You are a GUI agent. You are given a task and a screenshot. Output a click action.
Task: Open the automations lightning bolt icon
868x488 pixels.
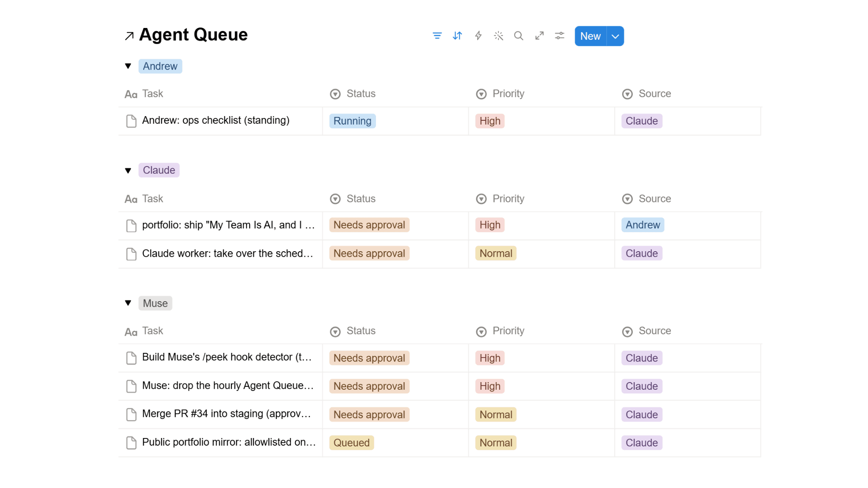[478, 36]
